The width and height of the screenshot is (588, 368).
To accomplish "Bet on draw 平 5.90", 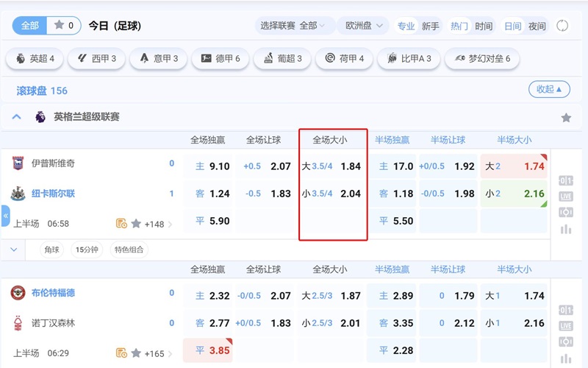I will click(208, 221).
